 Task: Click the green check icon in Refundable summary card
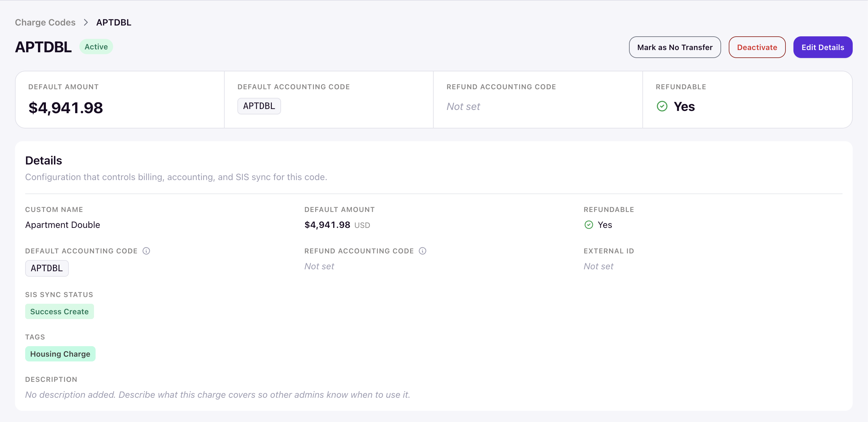pyautogui.click(x=662, y=106)
